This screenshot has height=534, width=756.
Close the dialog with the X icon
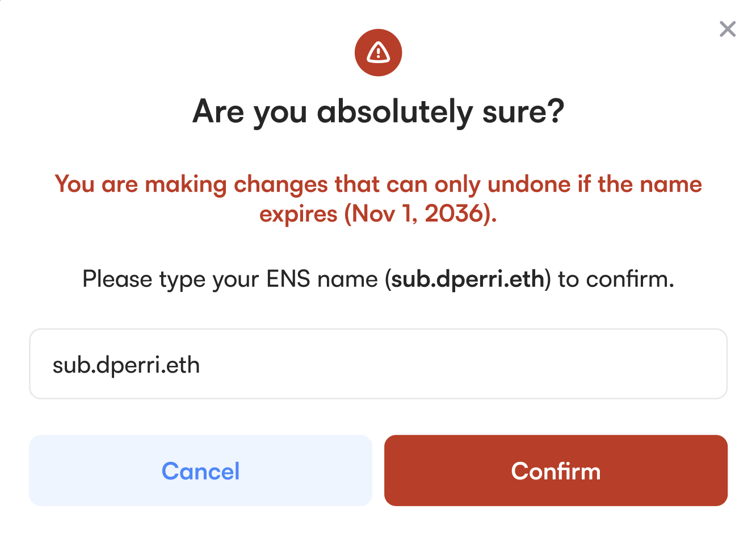[727, 29]
